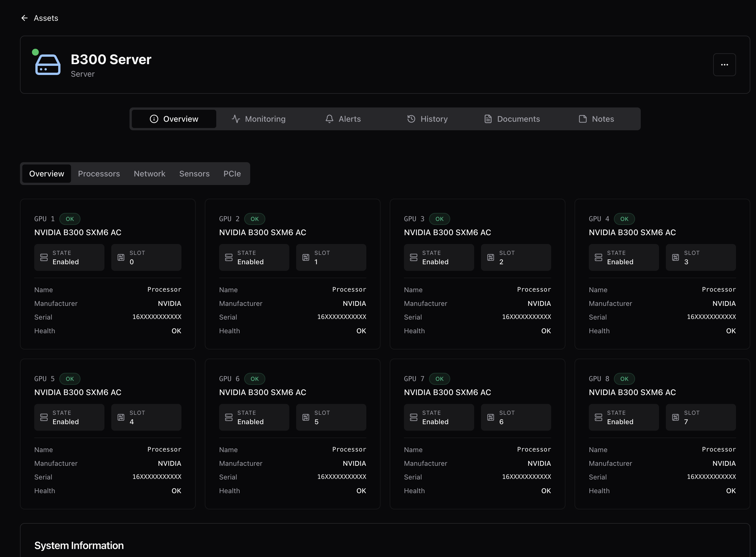756x557 pixels.
Task: Switch to the Notes tab
Action: click(596, 119)
